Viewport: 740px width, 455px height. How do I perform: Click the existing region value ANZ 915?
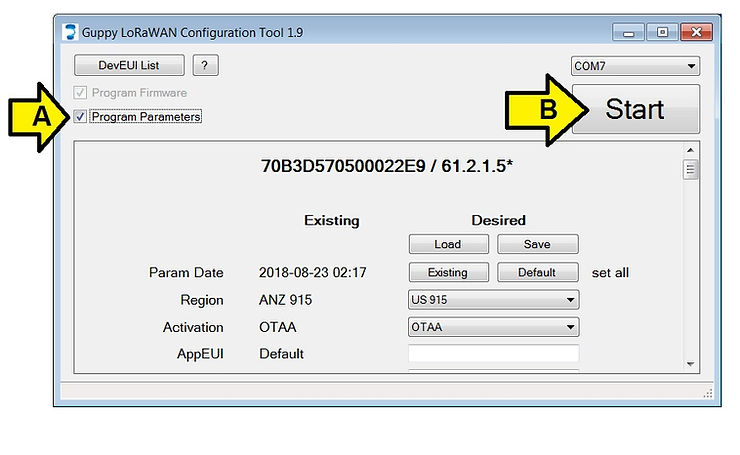[286, 300]
